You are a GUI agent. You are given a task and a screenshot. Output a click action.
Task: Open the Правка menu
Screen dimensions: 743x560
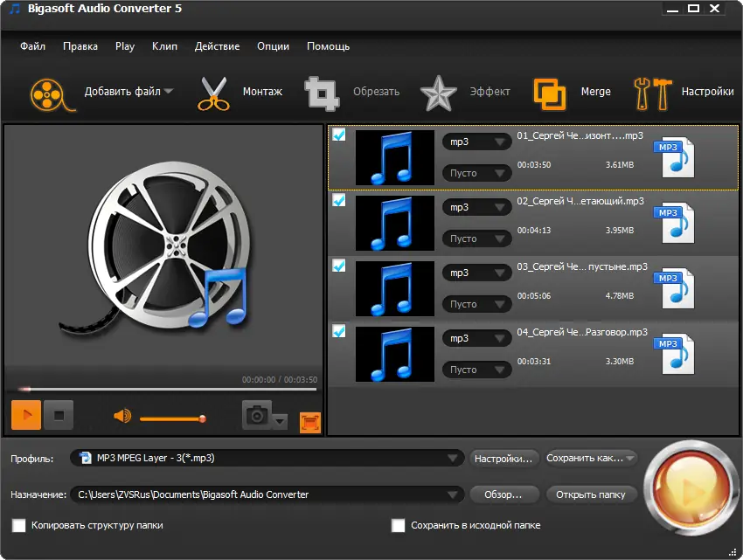coord(80,46)
